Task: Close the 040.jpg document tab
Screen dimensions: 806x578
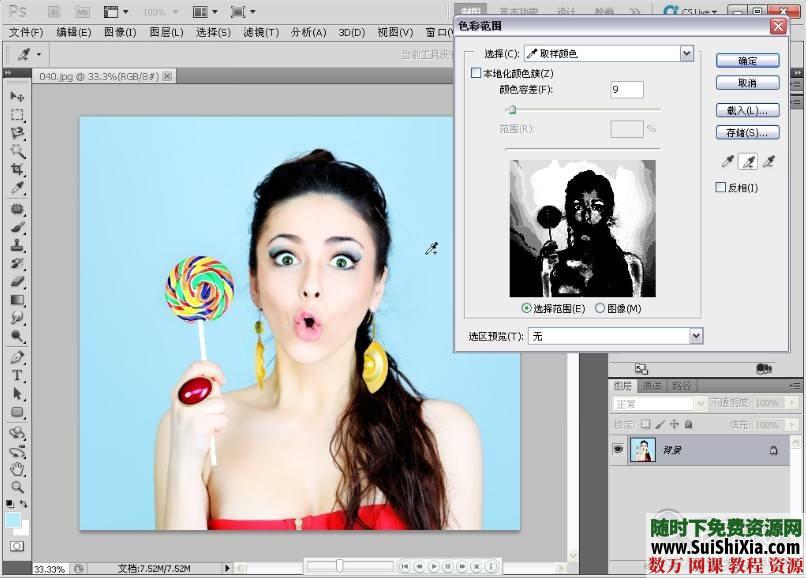Action: 167,76
